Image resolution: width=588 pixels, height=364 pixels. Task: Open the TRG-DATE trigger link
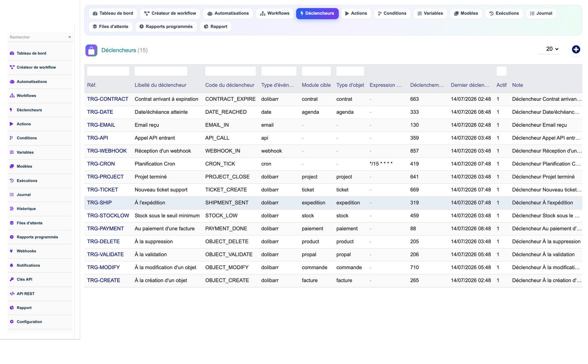100,112
